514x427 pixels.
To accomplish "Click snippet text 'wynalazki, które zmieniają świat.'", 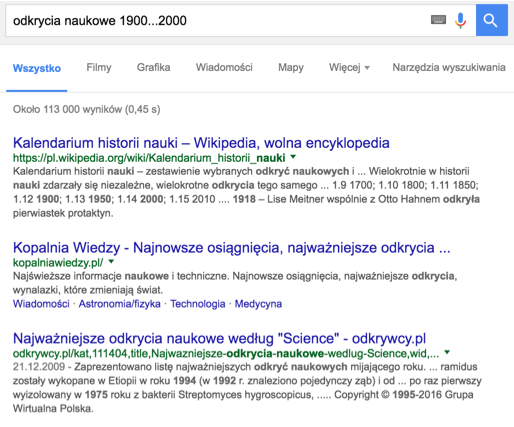I will point(88,290).
